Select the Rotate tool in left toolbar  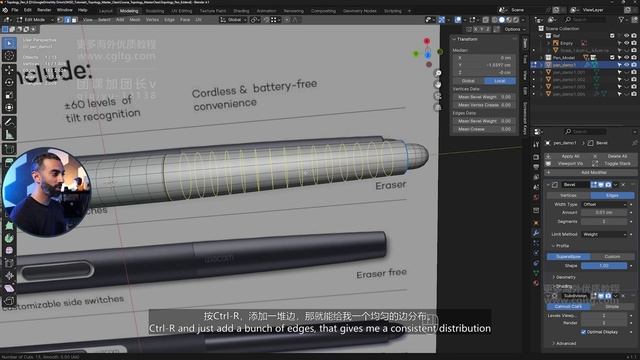coord(9,82)
